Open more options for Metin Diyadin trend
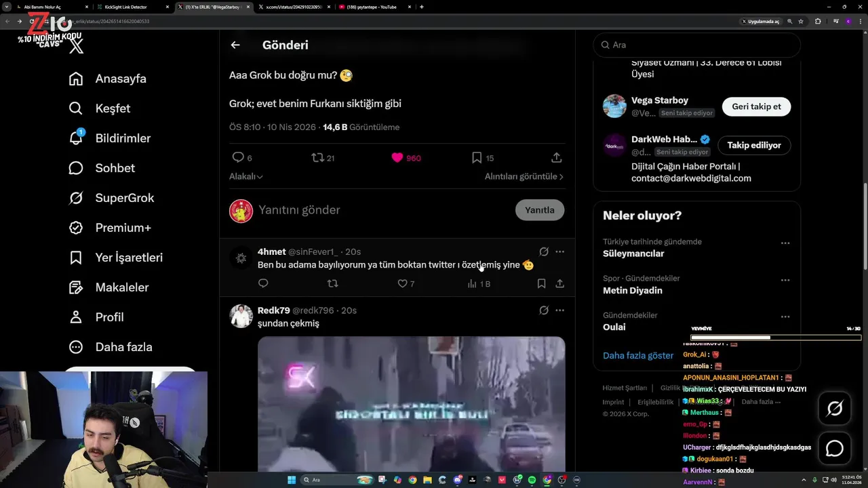This screenshot has width=868, height=488. click(785, 280)
